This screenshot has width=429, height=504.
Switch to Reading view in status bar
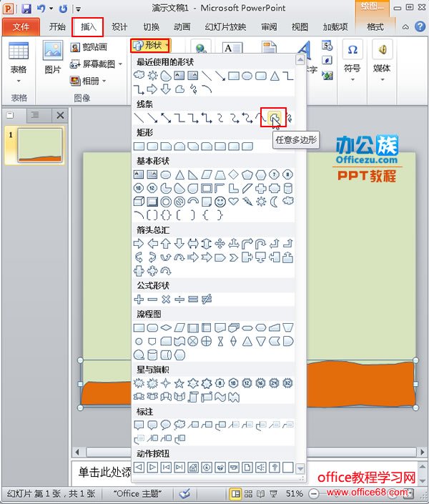pyautogui.click(x=260, y=493)
